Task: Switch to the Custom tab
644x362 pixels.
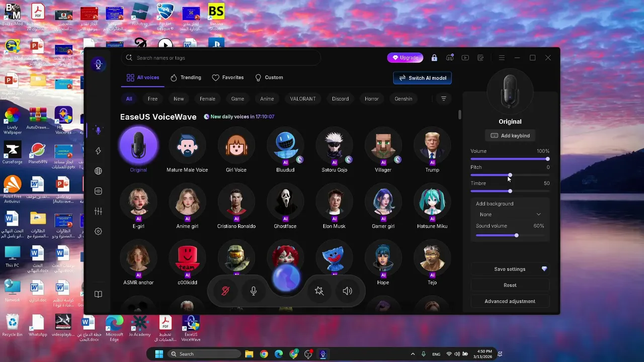Action: pyautogui.click(x=269, y=77)
